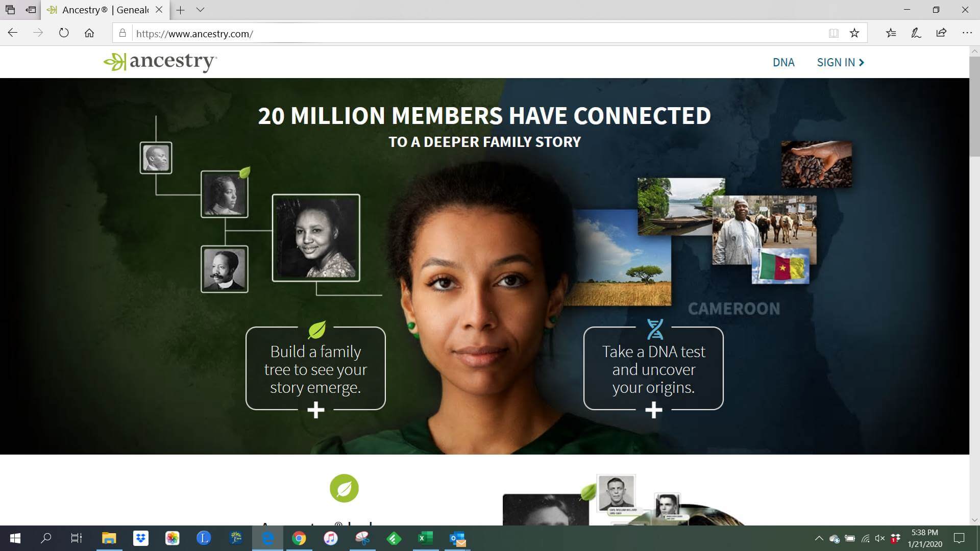This screenshot has width=980, height=551.
Task: Click the green leaf icon above family tree box
Action: click(x=317, y=330)
